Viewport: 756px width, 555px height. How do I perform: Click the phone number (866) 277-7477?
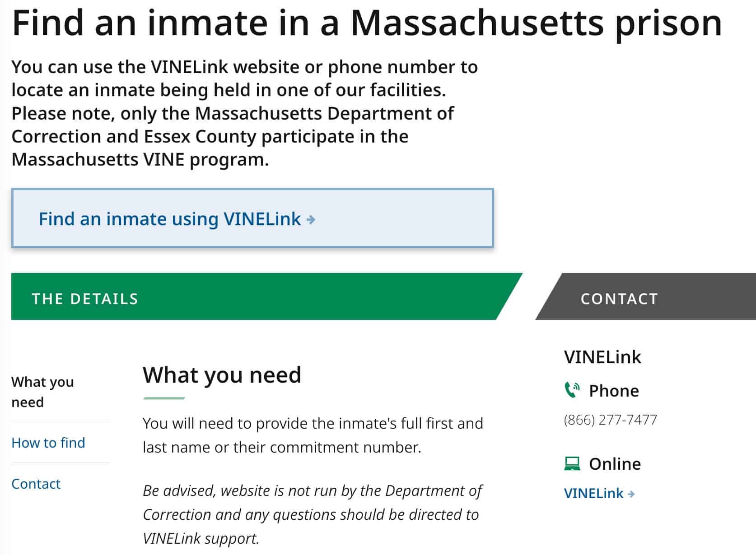pos(610,420)
